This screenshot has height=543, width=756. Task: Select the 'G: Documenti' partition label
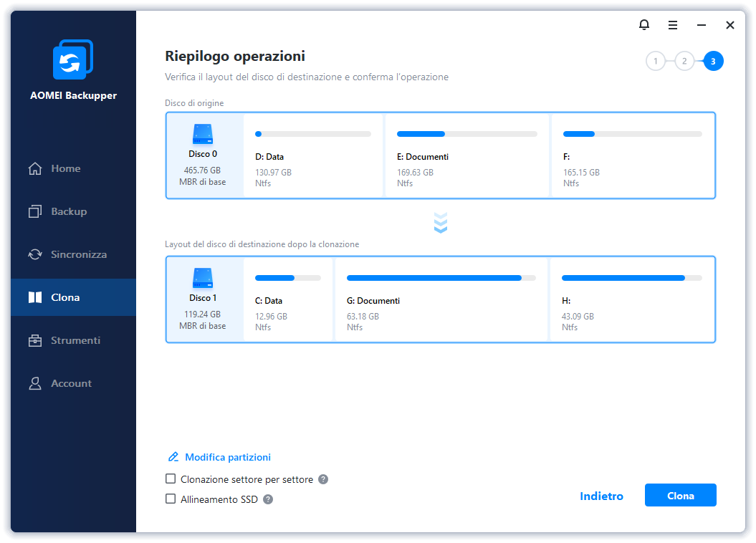coord(373,301)
